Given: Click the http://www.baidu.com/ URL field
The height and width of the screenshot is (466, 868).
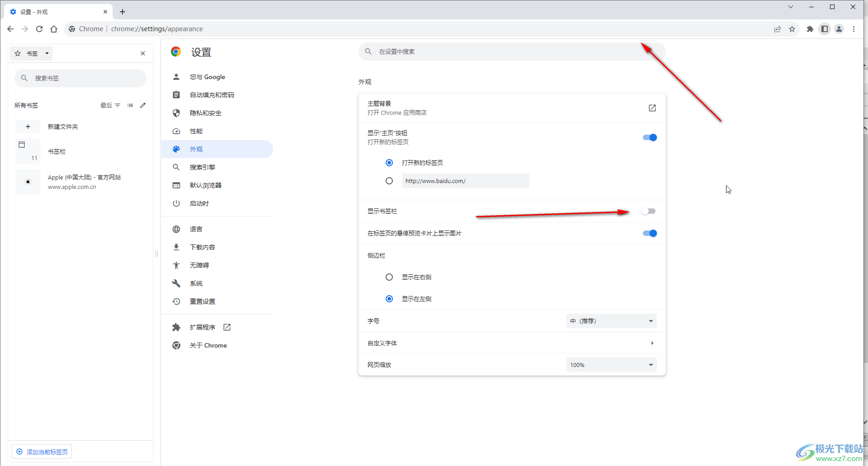Looking at the screenshot, I should (465, 181).
